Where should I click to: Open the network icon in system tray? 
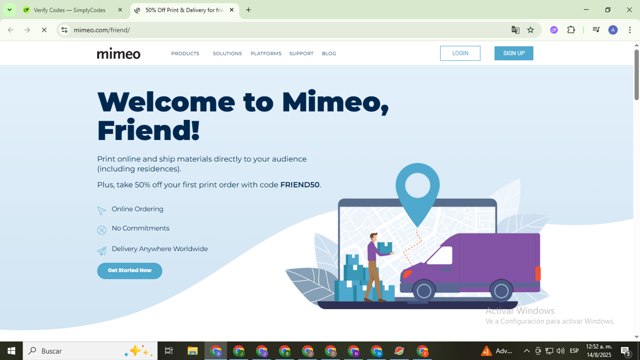click(x=549, y=351)
